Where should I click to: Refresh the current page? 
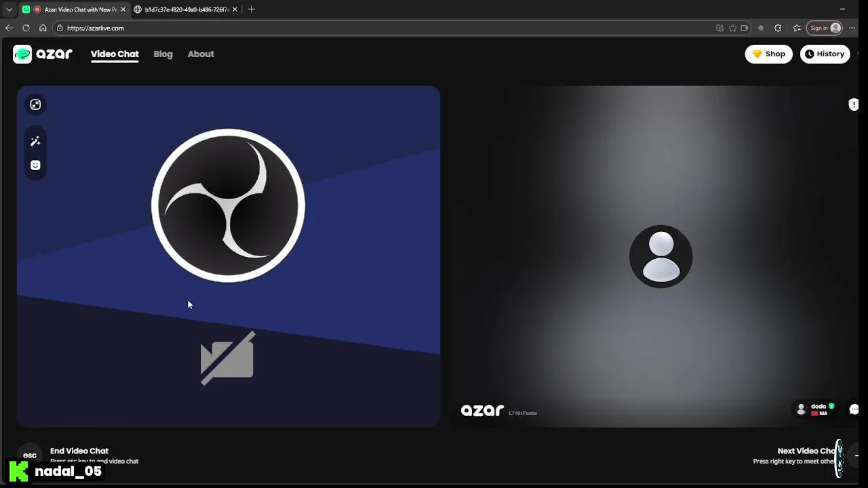pos(26,28)
